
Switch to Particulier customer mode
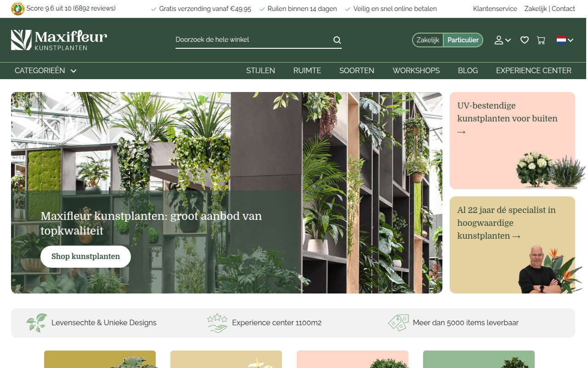(x=463, y=40)
